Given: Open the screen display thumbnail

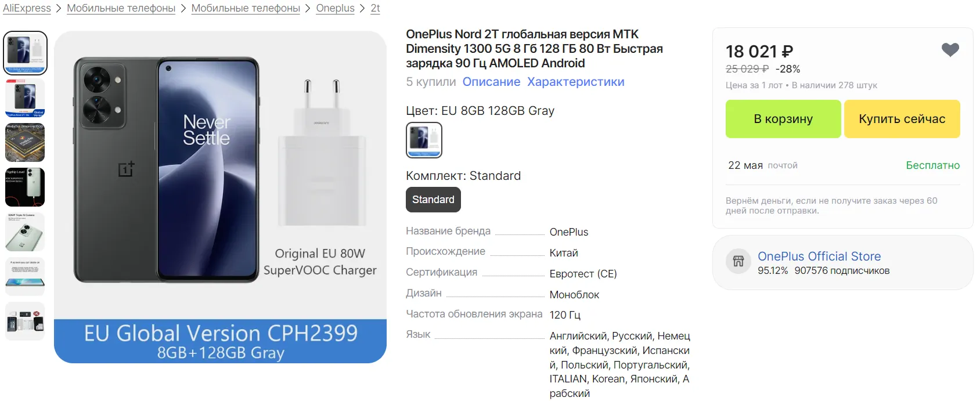Looking at the screenshot, I should (25, 277).
